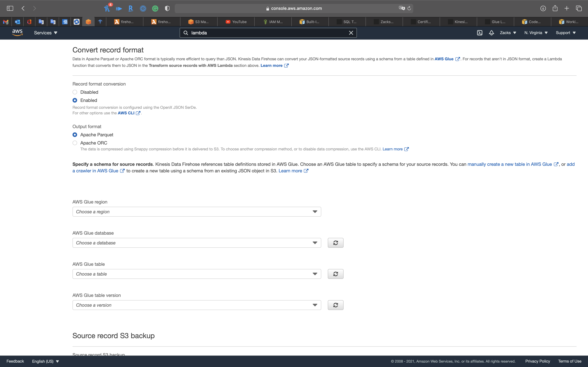This screenshot has width=588, height=367.
Task: Expand the Choose a database dropdown
Action: 197,243
